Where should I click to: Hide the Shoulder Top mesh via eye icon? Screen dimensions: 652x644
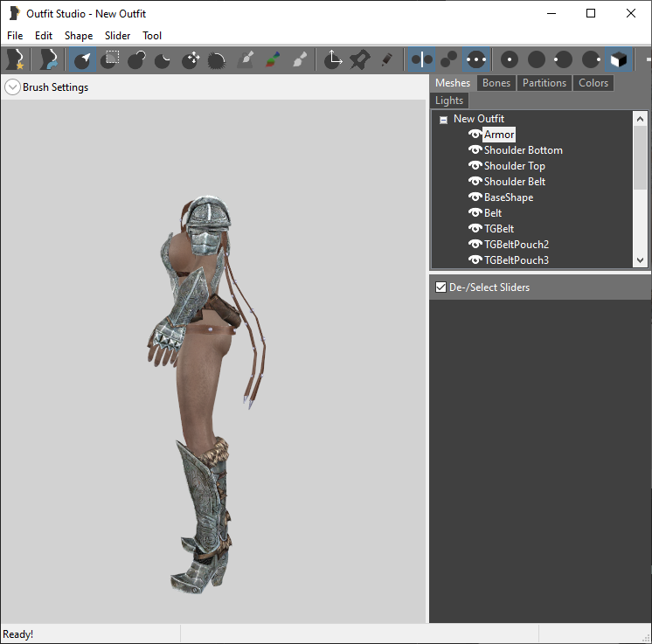(475, 165)
